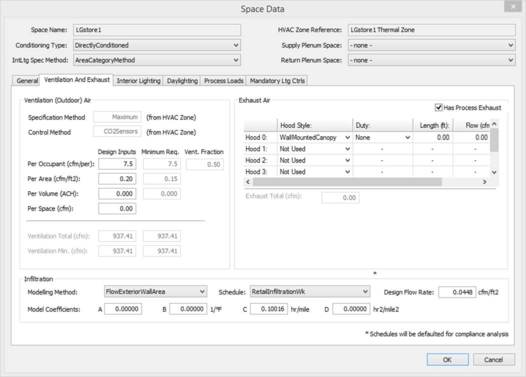526x377 pixels.
Task: Click the Duty column header
Action: [x=382, y=125]
